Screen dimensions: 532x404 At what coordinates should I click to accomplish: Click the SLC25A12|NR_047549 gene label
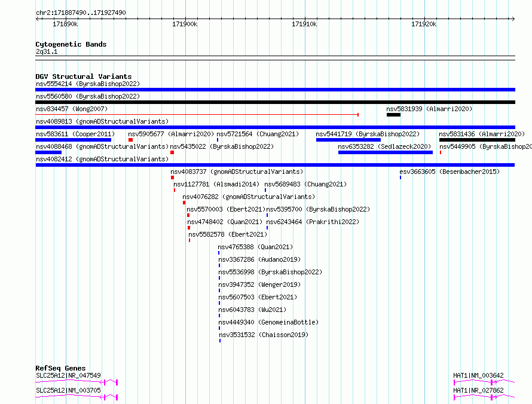[68, 375]
